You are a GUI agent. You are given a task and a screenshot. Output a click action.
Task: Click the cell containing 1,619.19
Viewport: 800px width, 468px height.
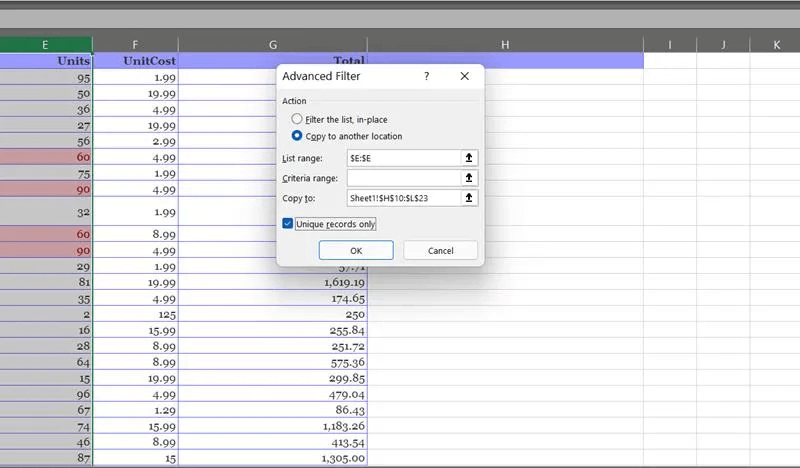point(272,283)
